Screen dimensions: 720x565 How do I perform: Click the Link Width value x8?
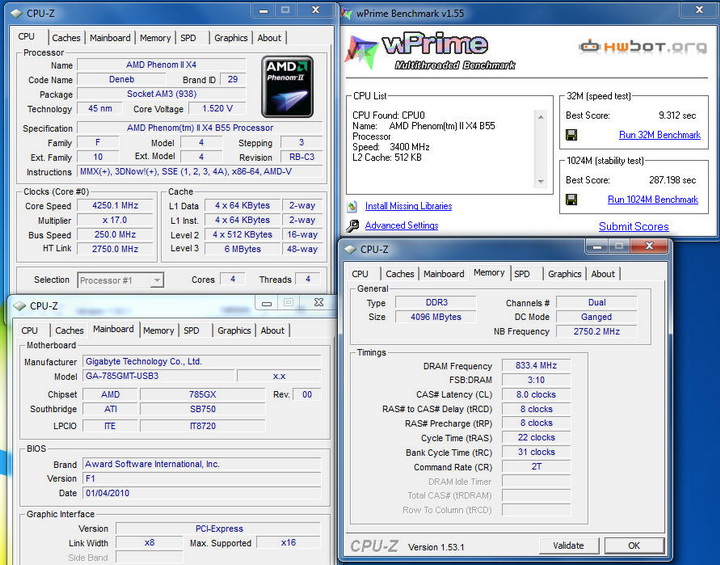click(x=149, y=542)
